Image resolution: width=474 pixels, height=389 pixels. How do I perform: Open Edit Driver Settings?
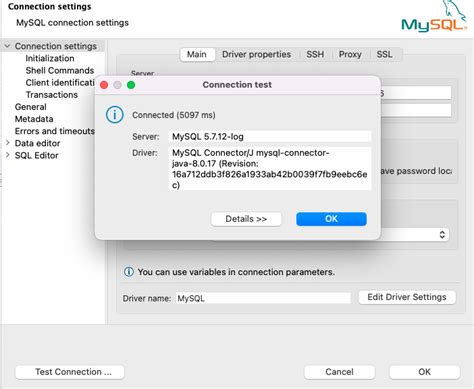click(x=407, y=297)
